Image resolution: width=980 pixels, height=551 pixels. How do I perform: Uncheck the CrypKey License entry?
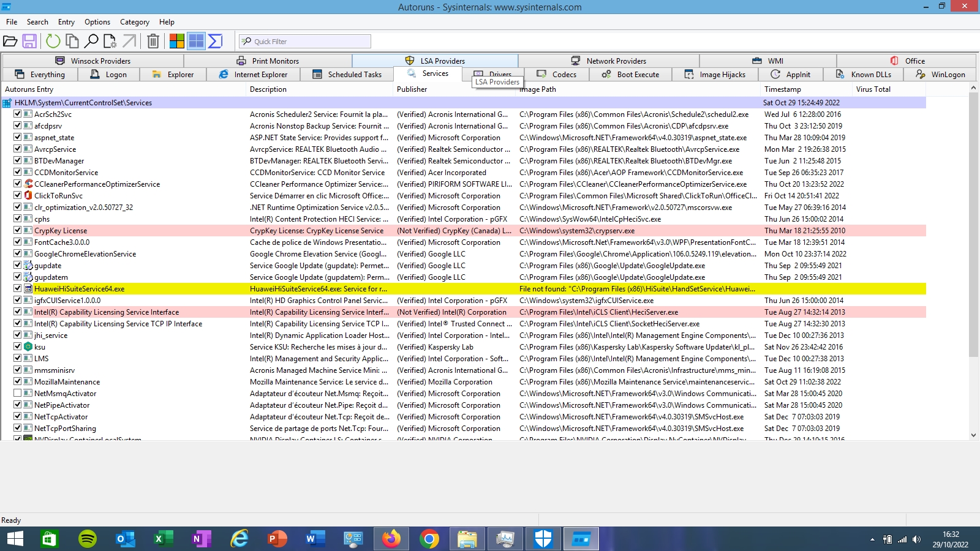(x=18, y=230)
